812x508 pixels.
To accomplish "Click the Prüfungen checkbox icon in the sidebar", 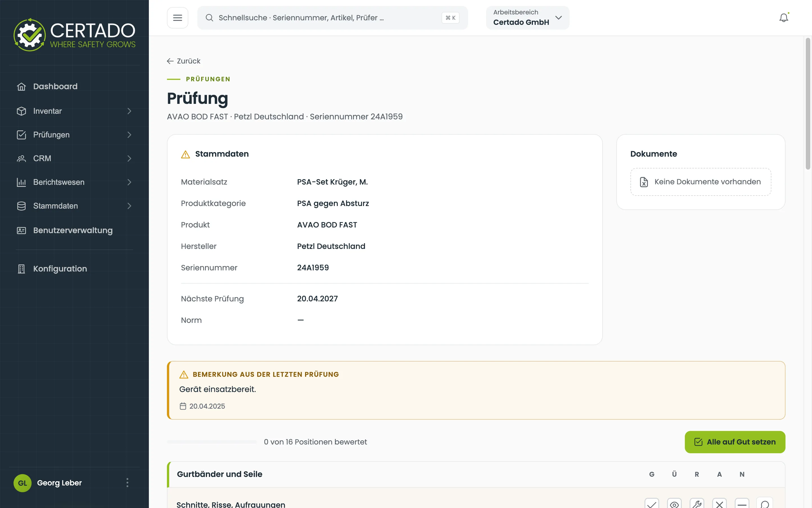I will pyautogui.click(x=21, y=135).
